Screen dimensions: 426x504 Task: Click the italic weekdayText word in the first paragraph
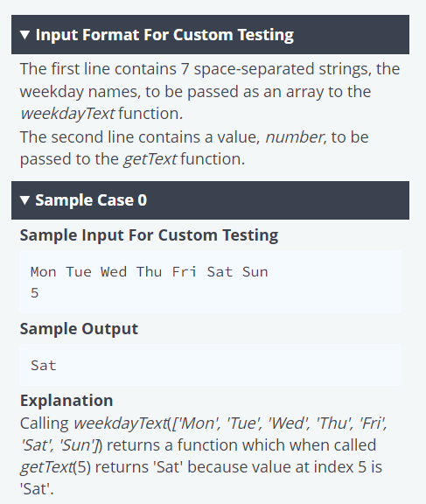(x=67, y=114)
